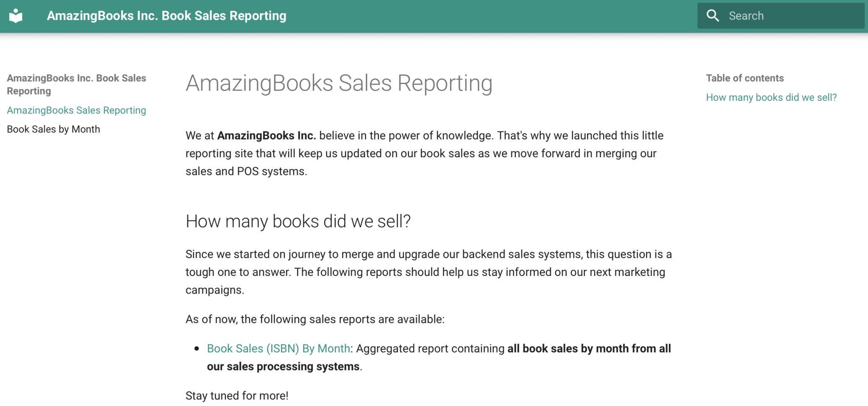Click the "Stay tuned for more!" text
Image resolution: width=868 pixels, height=406 pixels.
coord(237,395)
